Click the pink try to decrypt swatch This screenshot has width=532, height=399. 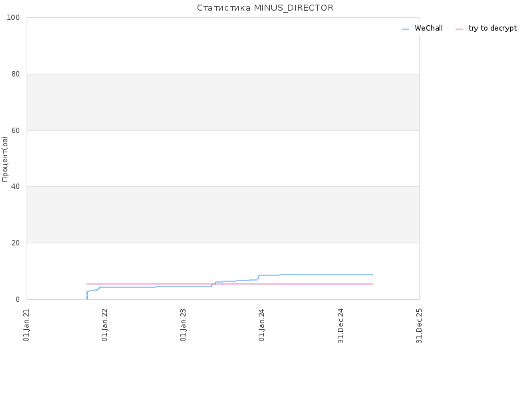[x=459, y=29]
